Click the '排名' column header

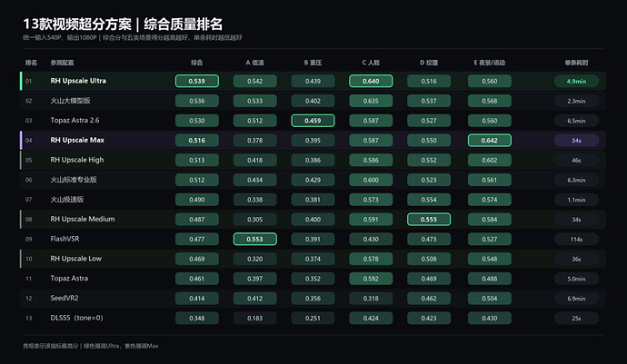click(x=31, y=63)
